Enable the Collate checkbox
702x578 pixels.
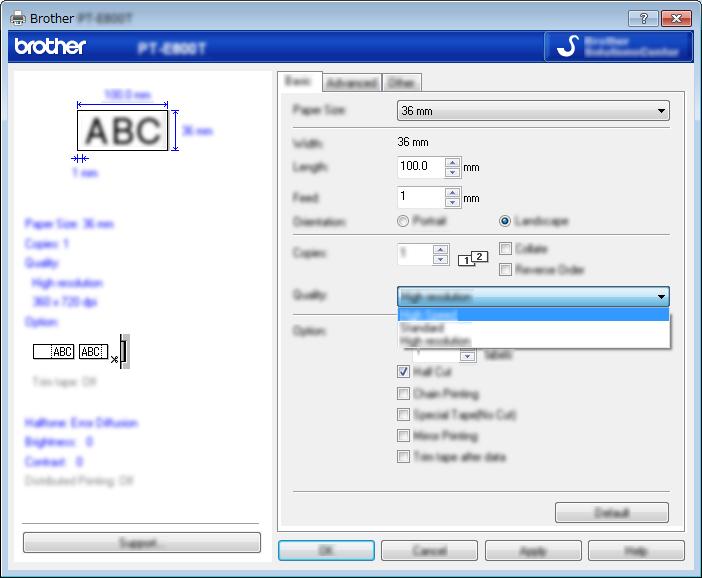(x=505, y=248)
